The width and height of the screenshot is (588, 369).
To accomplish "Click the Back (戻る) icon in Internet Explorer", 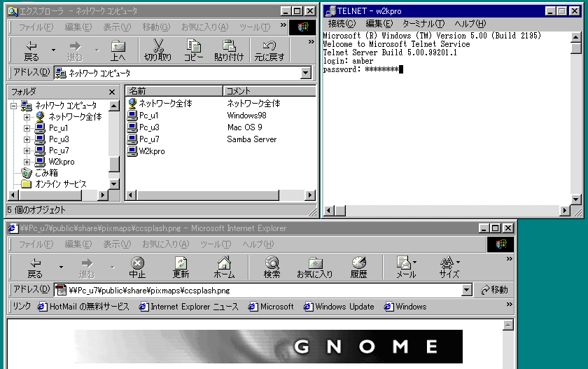I will point(35,263).
